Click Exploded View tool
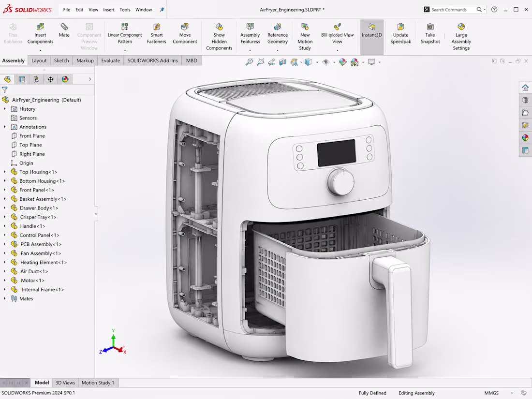 pyautogui.click(x=337, y=33)
